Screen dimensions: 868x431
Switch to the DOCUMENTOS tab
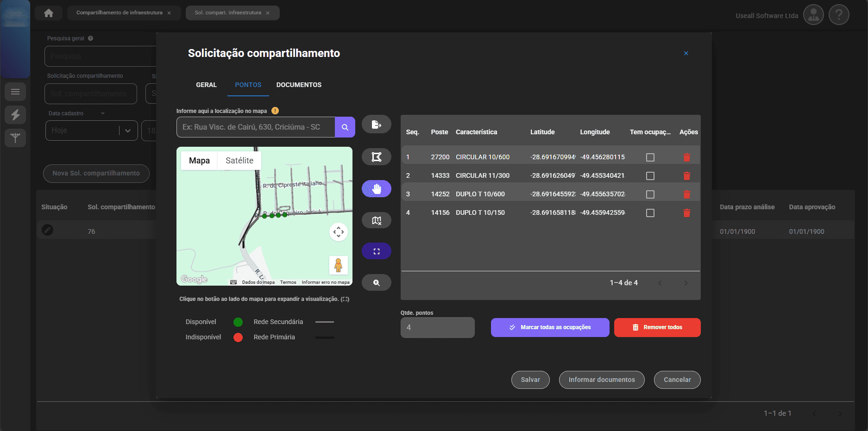(299, 85)
